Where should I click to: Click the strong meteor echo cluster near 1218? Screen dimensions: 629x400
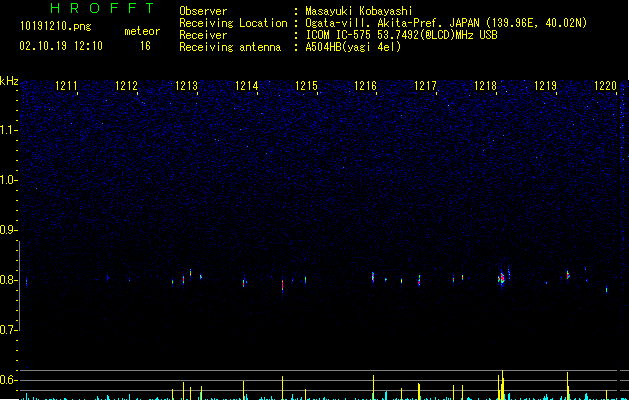click(x=501, y=278)
